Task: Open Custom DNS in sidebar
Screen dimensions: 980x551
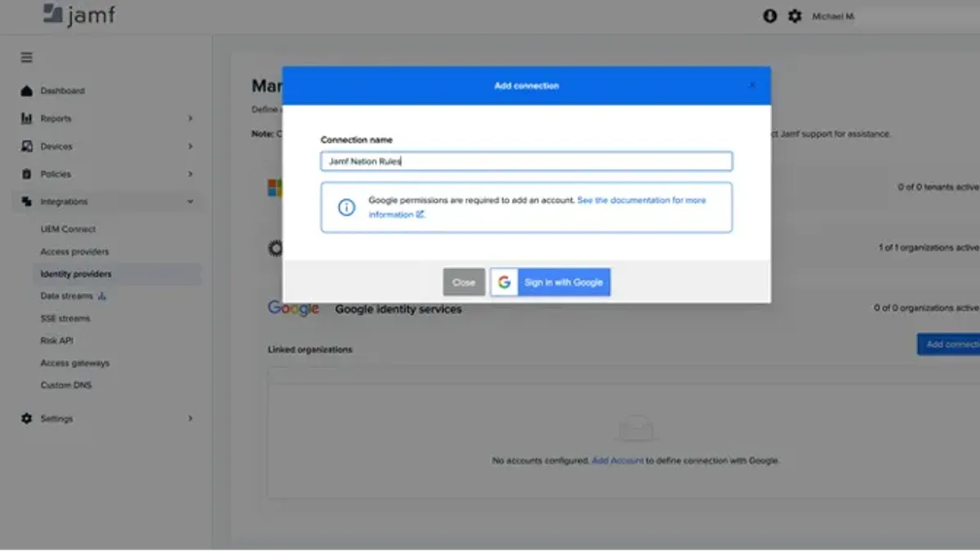Action: point(66,384)
